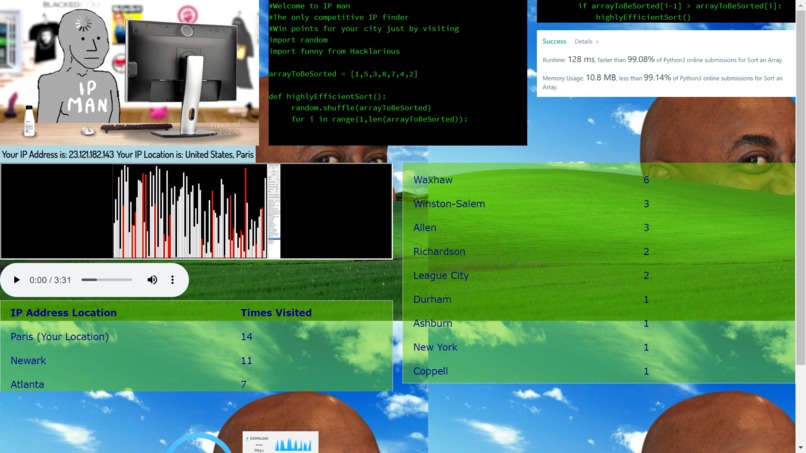806x453 pixels.
Task: Select the Success tab
Action: (x=554, y=42)
